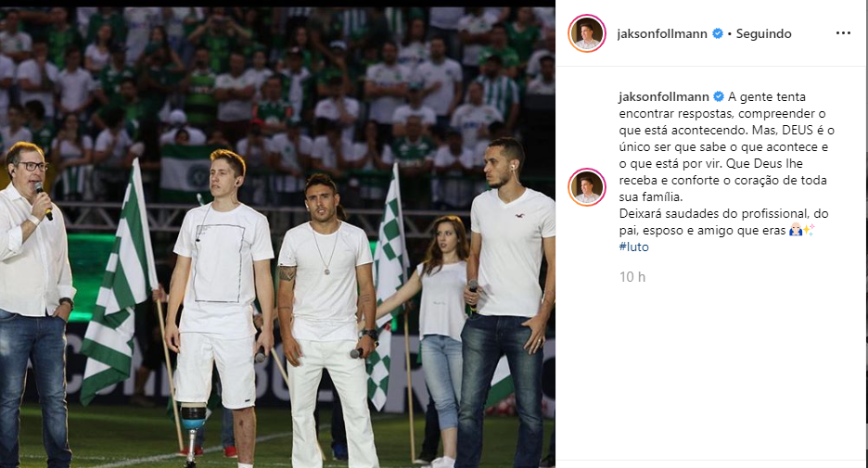
Task: Open jaksonfollmann profile from header username
Action: [x=662, y=33]
